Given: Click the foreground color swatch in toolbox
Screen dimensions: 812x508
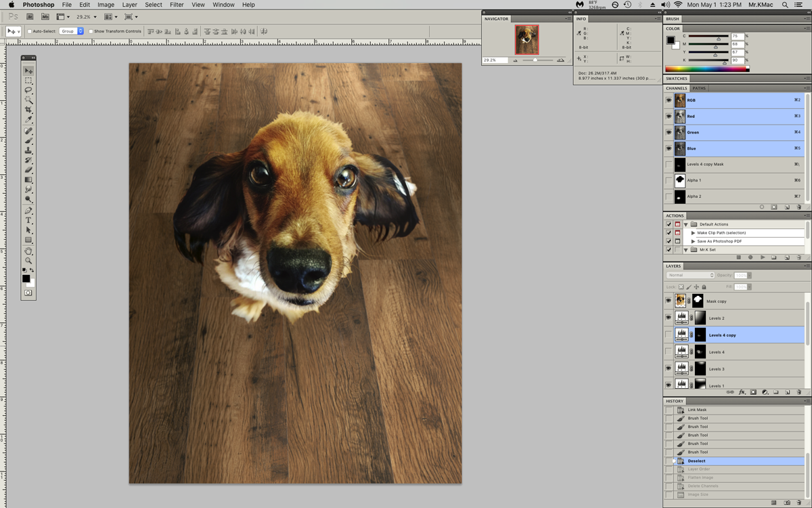Looking at the screenshot, I should (26, 278).
